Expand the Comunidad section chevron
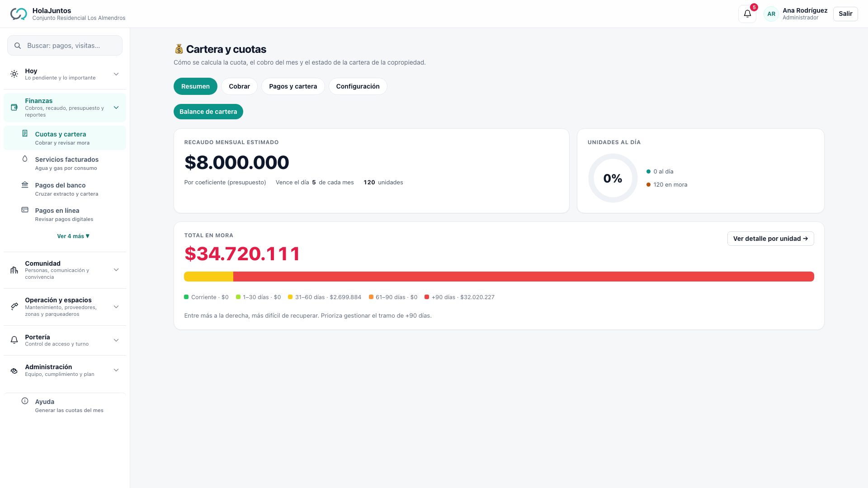This screenshot has height=488, width=868. 116,270
